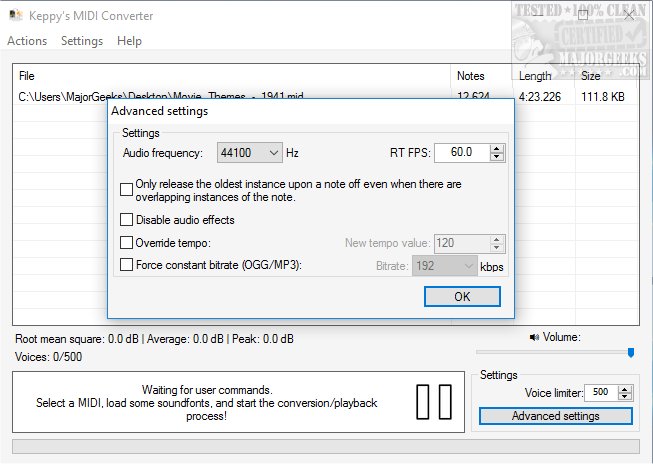Click the Root mean square readout text

154,339
